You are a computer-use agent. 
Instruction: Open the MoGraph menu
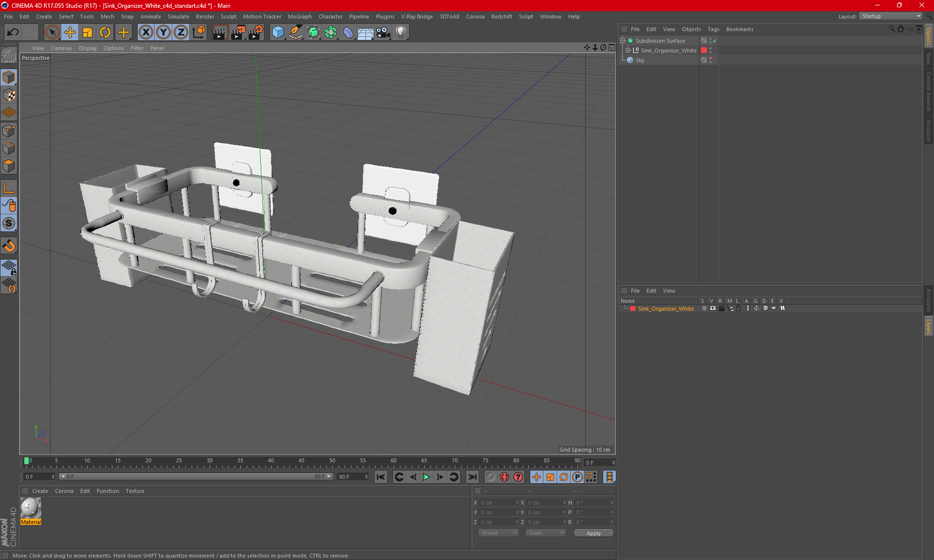tap(300, 17)
